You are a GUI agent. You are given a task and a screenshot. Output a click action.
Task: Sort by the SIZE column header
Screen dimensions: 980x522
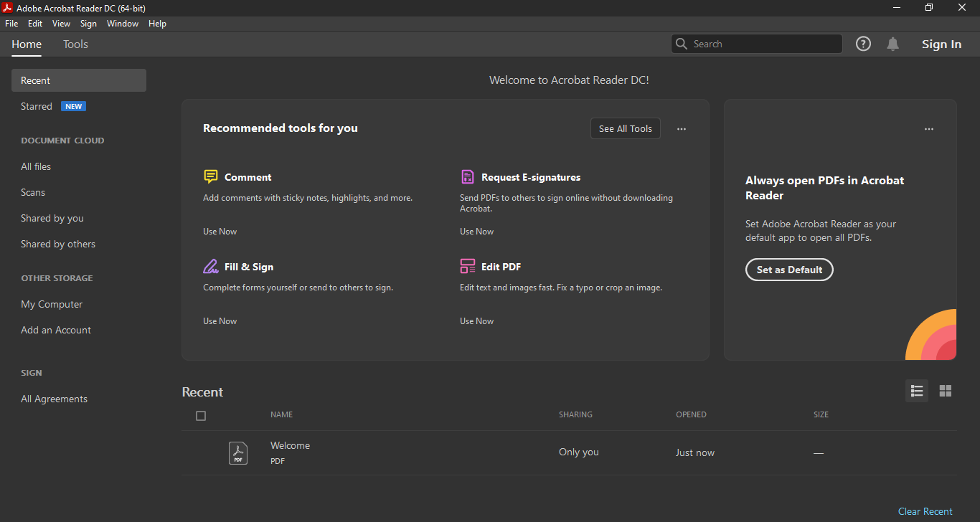tap(821, 414)
